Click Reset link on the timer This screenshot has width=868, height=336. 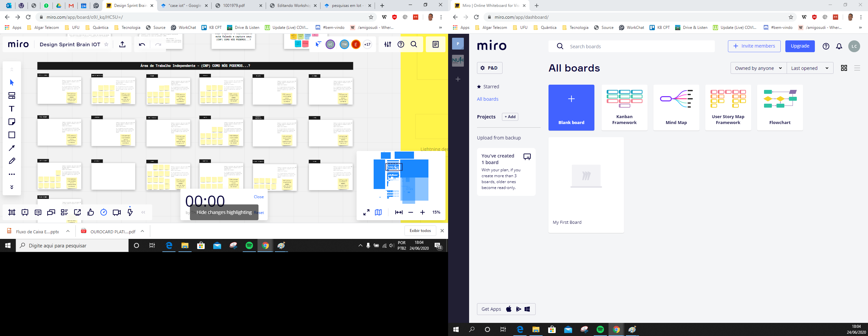click(259, 213)
